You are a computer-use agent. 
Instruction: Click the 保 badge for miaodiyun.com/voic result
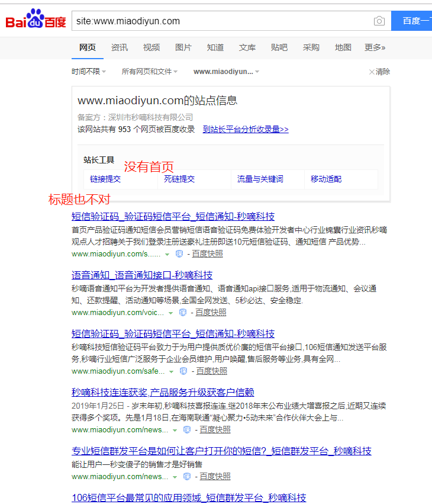(x=183, y=313)
